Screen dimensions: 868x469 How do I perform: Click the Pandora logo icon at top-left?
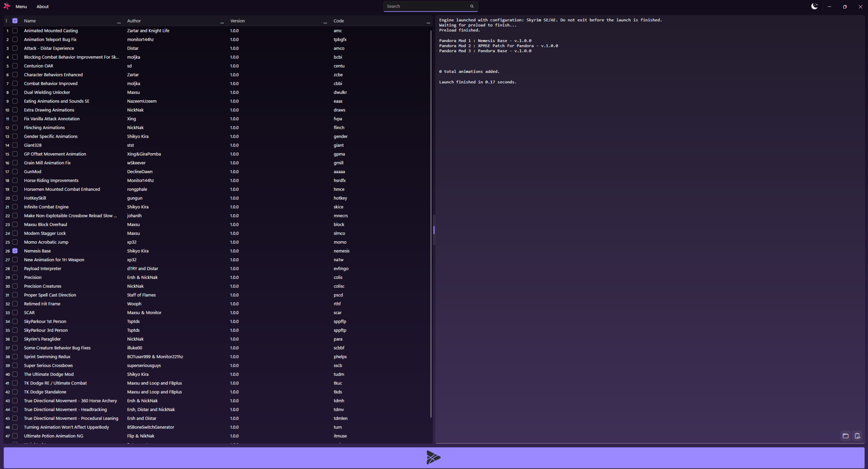pyautogui.click(x=7, y=6)
